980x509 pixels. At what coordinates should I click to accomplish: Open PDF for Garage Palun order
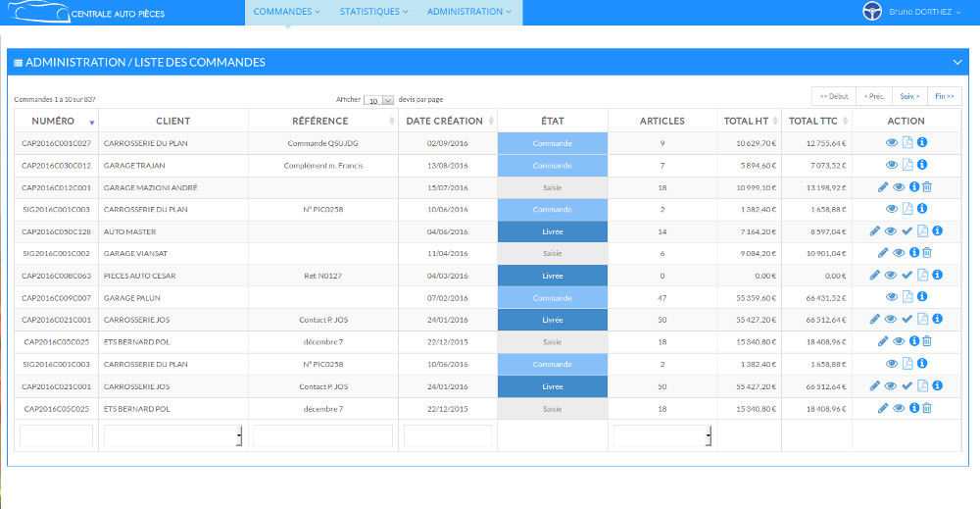click(907, 297)
